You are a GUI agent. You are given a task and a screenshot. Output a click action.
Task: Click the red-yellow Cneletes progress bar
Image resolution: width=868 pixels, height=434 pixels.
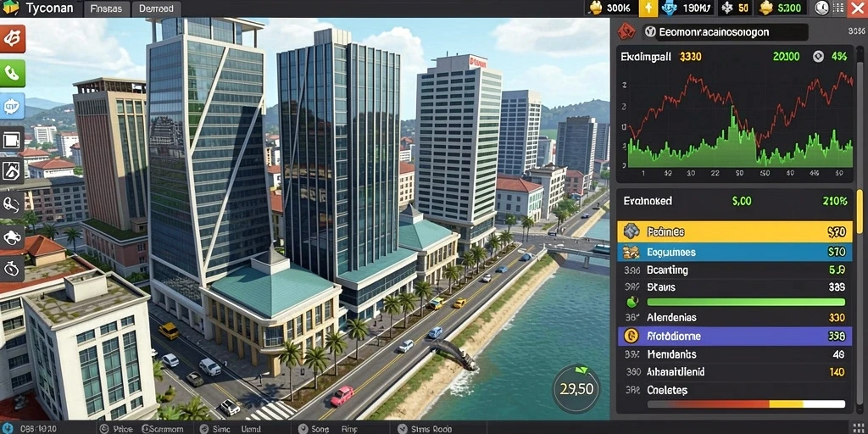pyautogui.click(x=746, y=404)
